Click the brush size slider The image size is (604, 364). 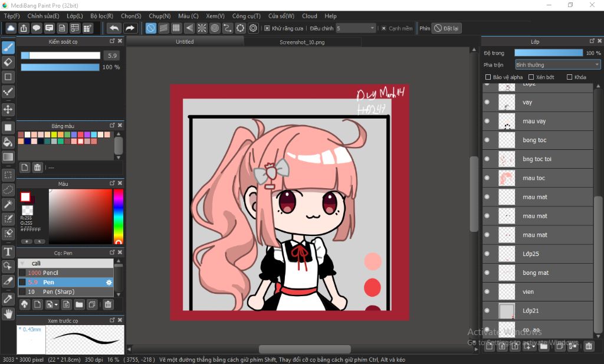[61, 55]
